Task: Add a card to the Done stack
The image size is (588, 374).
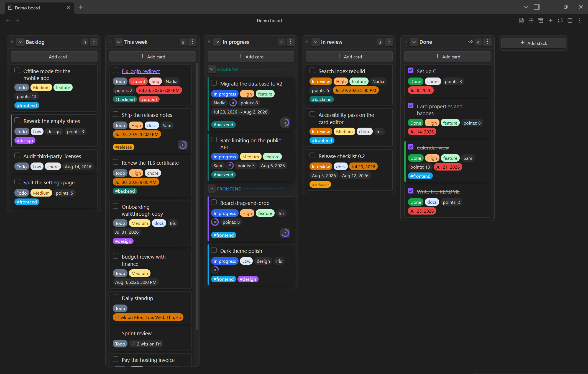Action: [448, 56]
